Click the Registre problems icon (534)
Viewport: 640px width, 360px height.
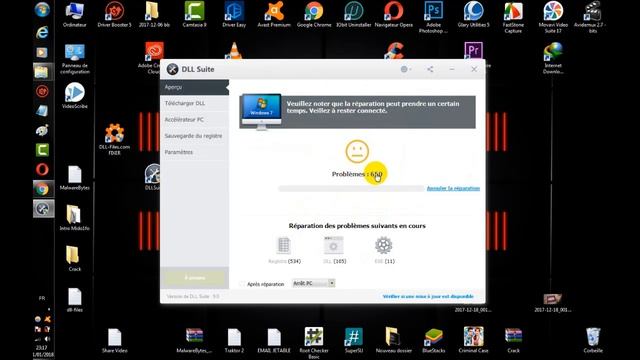coord(284,245)
